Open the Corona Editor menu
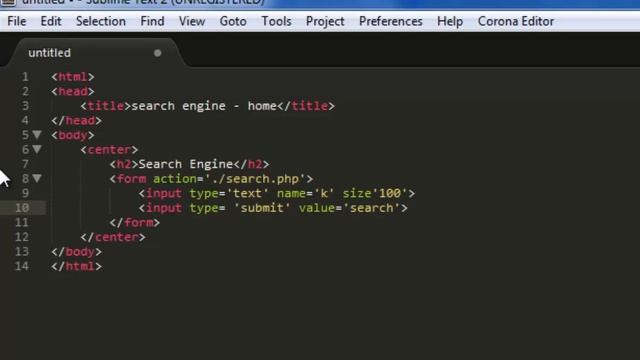Screen dimensions: 640x360 (516, 21)
